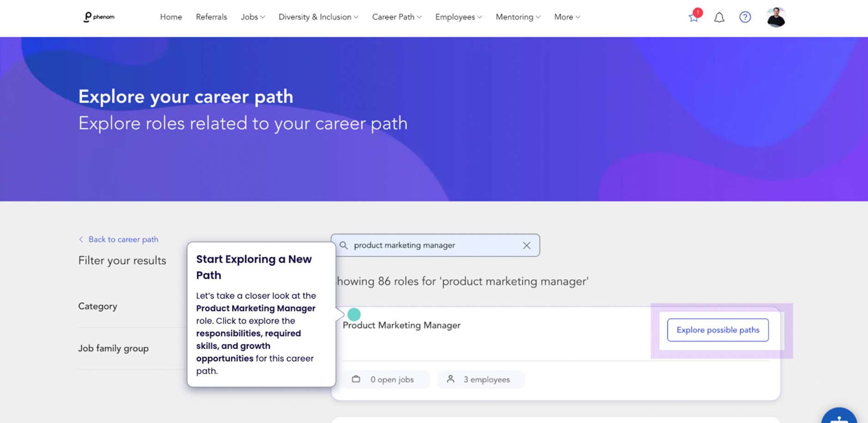Open the notifications bell

click(x=719, y=18)
